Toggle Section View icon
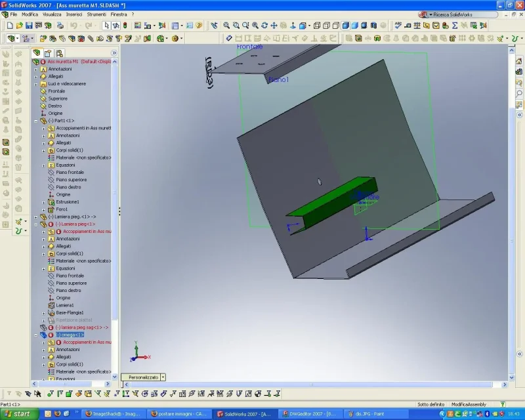The image size is (525, 420). [x=373, y=26]
